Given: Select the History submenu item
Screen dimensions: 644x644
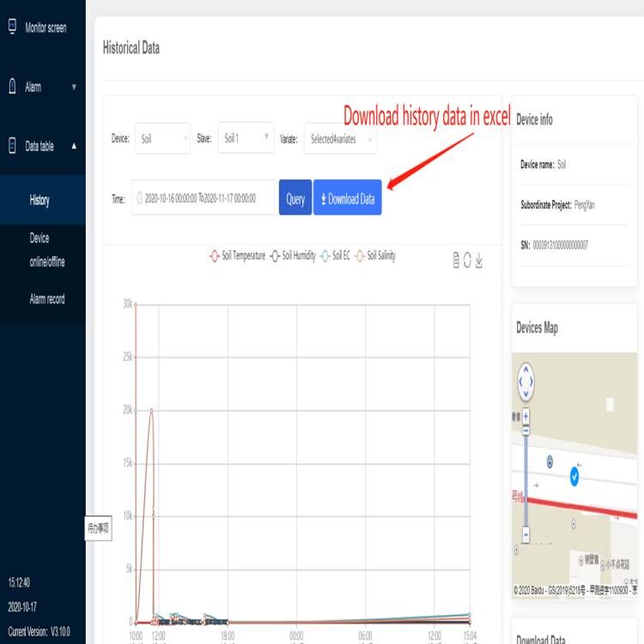Looking at the screenshot, I should click(43, 199).
